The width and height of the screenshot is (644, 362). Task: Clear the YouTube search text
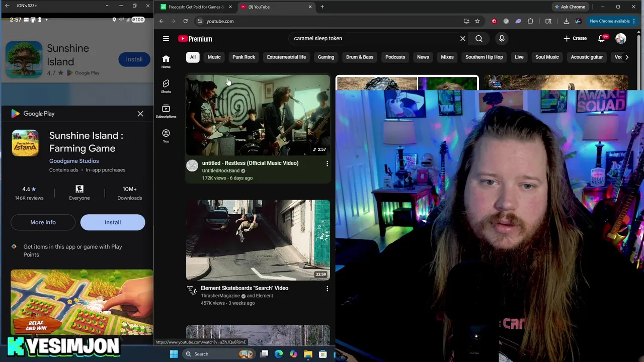(x=463, y=38)
